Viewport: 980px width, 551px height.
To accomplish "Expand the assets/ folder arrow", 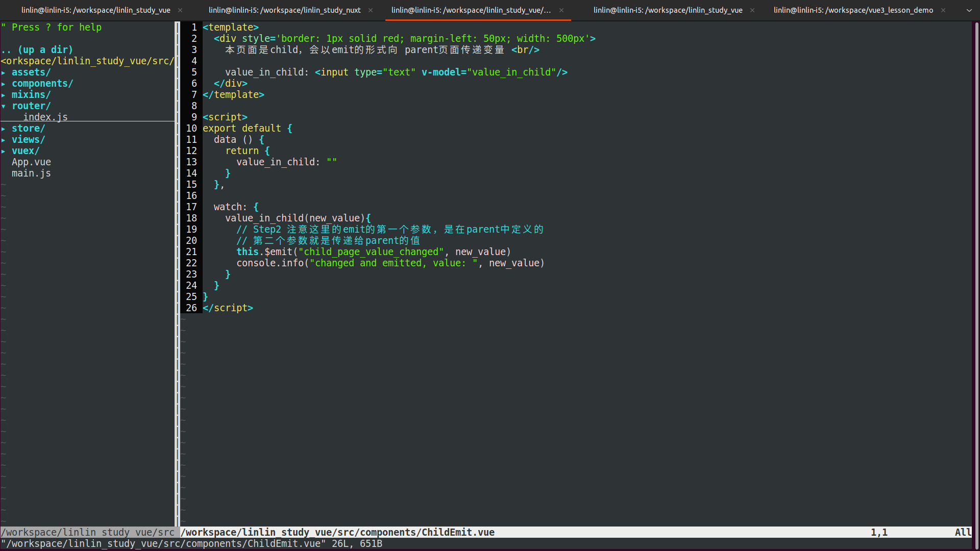I will (4, 72).
